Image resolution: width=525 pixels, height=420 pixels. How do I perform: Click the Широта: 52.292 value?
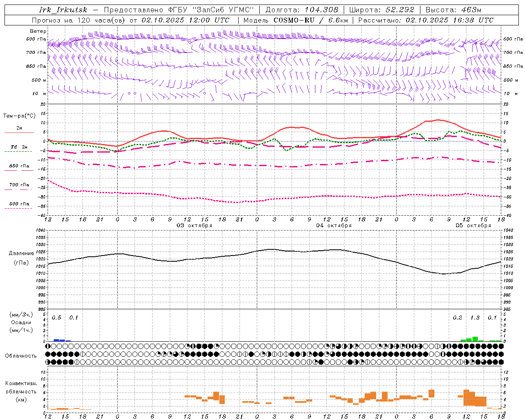click(x=381, y=10)
